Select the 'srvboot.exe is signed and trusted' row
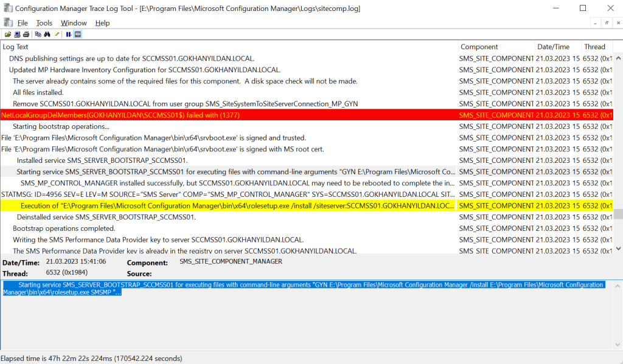The width and height of the screenshot is (623, 364). tap(307, 138)
